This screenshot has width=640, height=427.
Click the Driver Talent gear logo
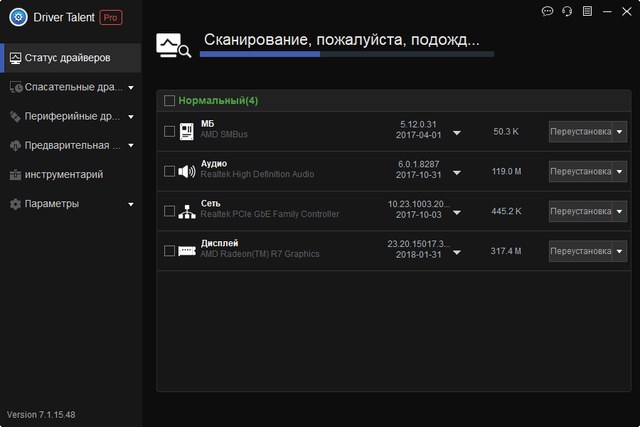tap(17, 17)
